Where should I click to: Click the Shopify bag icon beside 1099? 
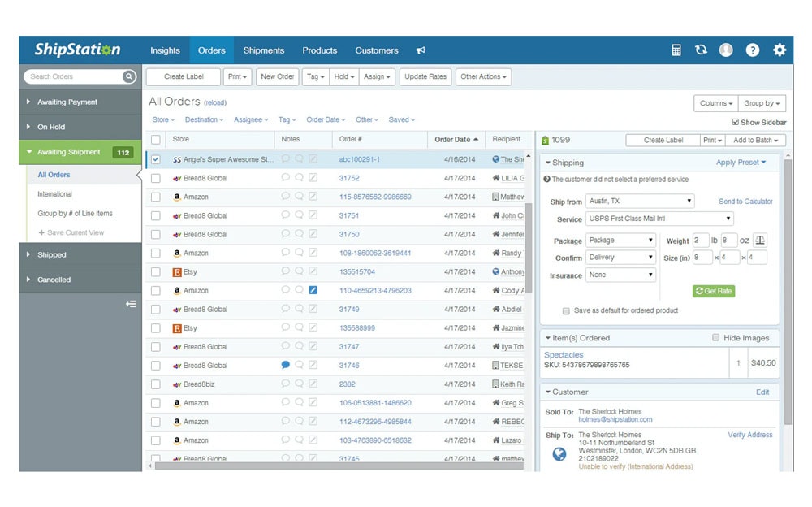(x=545, y=140)
